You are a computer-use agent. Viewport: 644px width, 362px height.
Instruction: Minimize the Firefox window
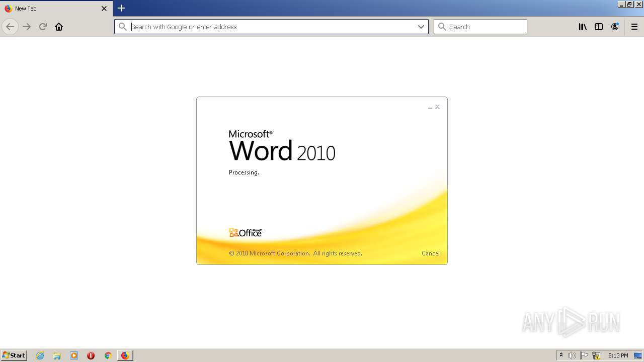(x=621, y=4)
